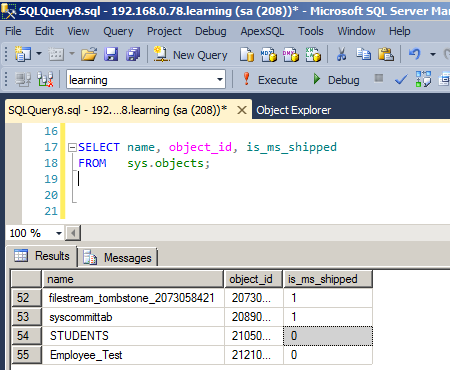Click the Open File folder icon

tap(89, 54)
